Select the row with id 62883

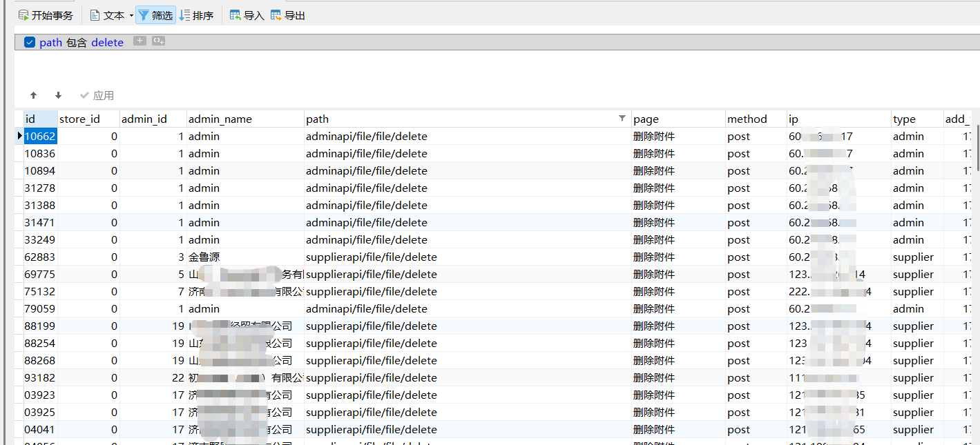40,257
